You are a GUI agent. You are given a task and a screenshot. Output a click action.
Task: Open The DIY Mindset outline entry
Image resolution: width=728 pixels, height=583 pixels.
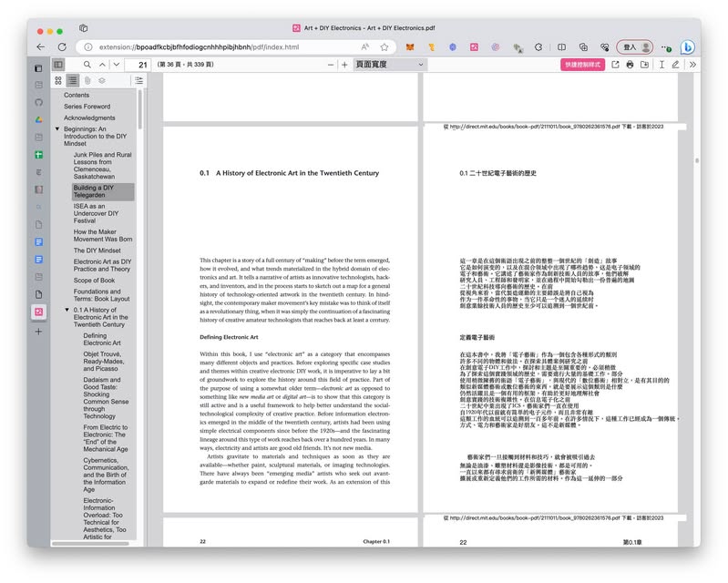tap(97, 251)
